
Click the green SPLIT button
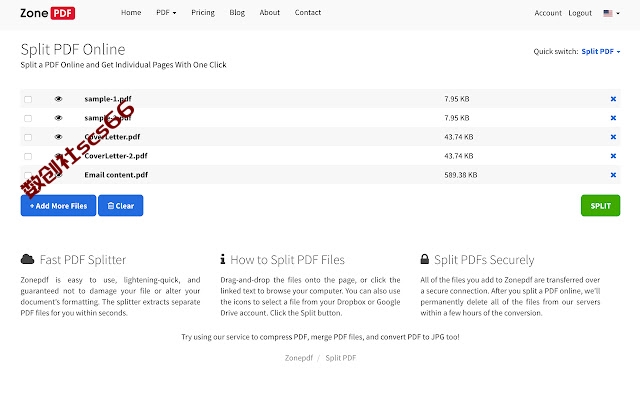(600, 206)
